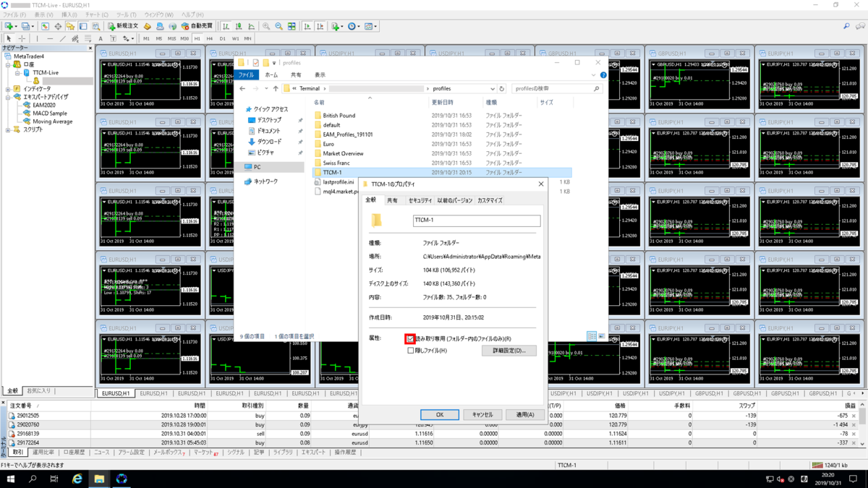868x488 pixels.
Task: Collapse the Accounts (口座) tree node
Action: (x=8, y=64)
